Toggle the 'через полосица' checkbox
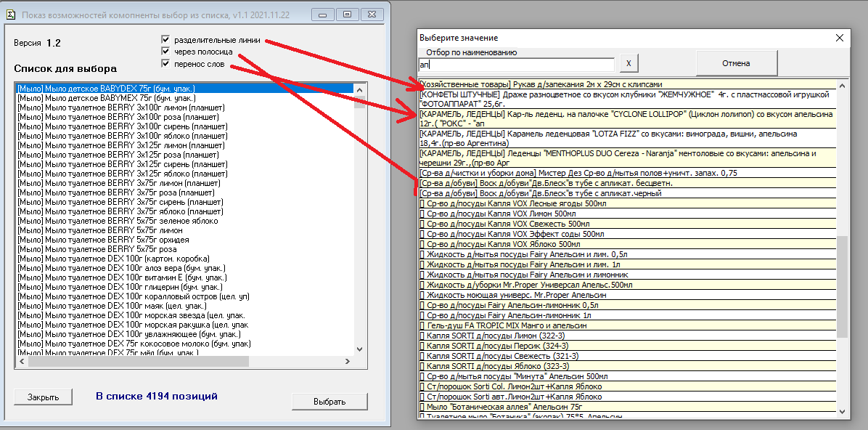 165,52
